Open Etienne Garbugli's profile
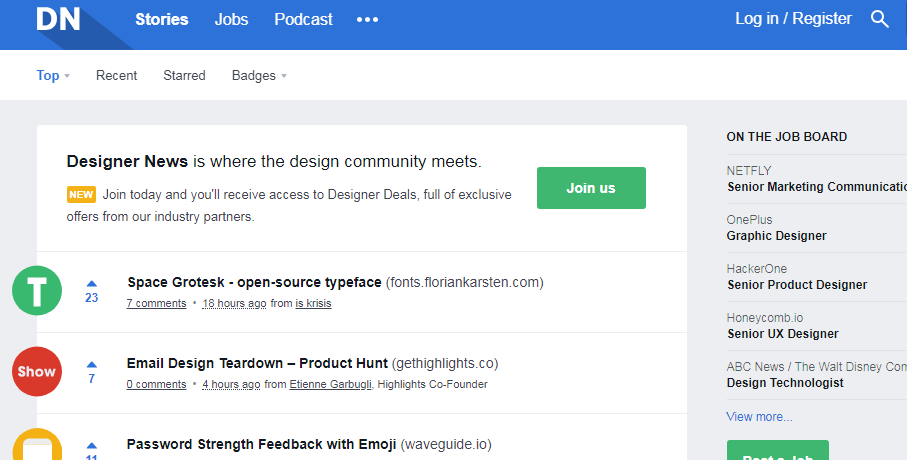This screenshot has width=907, height=460. 330,384
